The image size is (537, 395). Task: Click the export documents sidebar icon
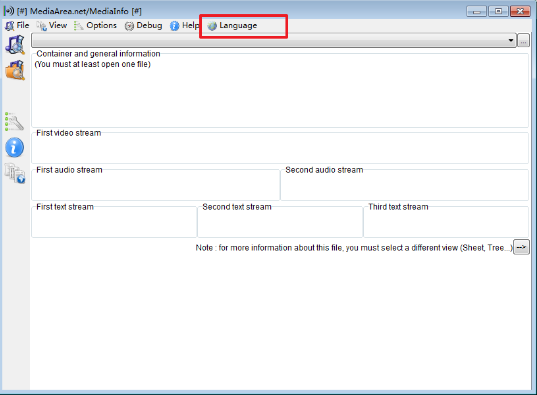point(15,173)
